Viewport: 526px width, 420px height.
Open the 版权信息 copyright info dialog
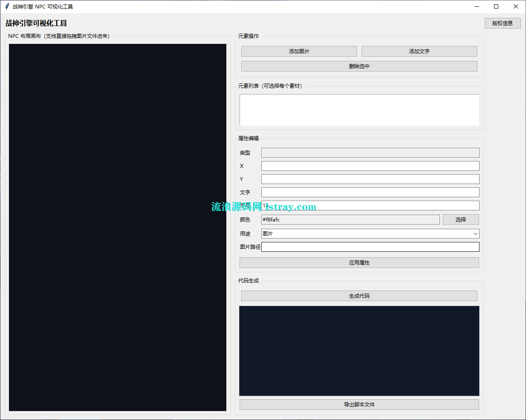(502, 23)
